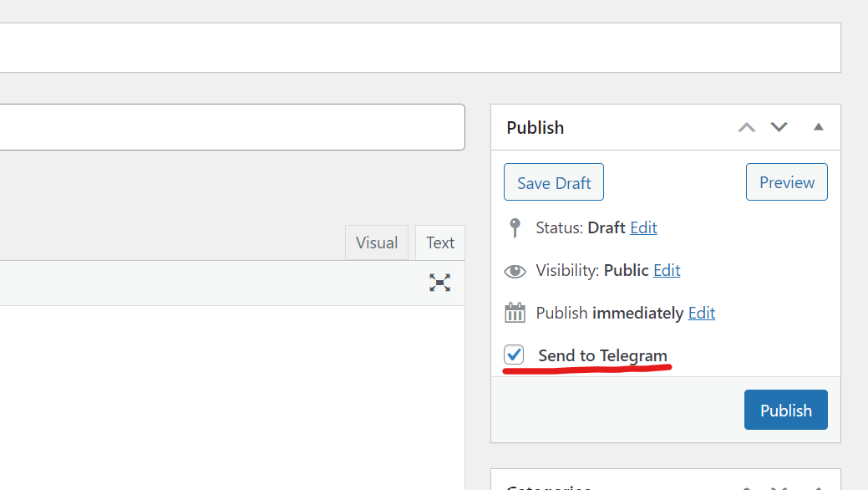The width and height of the screenshot is (868, 490).
Task: Toggle distraction-free writing mode icon
Action: pyautogui.click(x=439, y=283)
